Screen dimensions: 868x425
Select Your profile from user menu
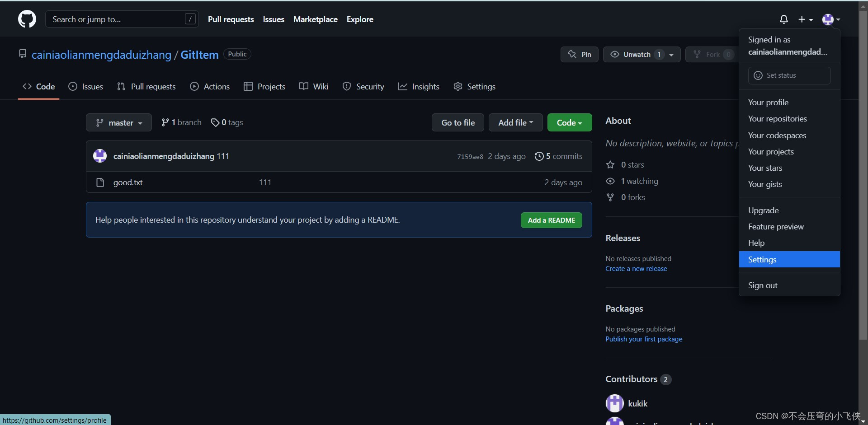pyautogui.click(x=789, y=103)
